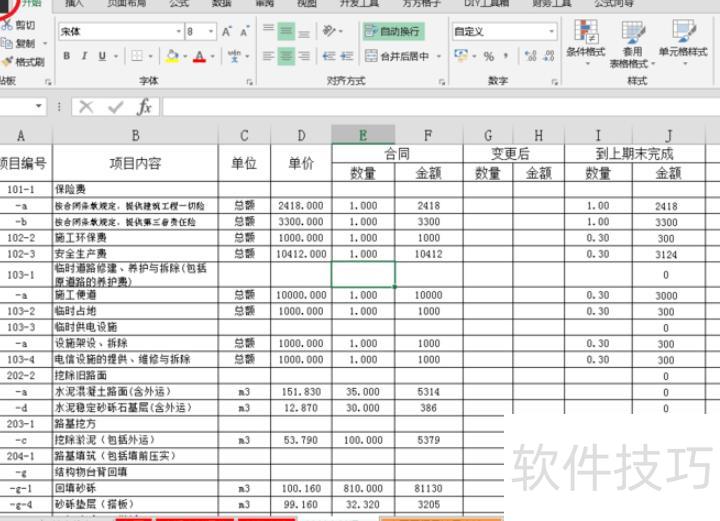Open borders dropdown arrow
This screenshot has height=521, width=720.
tap(151, 56)
